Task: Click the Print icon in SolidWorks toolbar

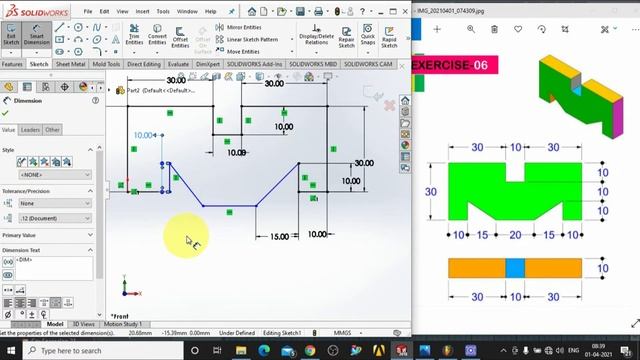Action: pyautogui.click(x=318, y=11)
